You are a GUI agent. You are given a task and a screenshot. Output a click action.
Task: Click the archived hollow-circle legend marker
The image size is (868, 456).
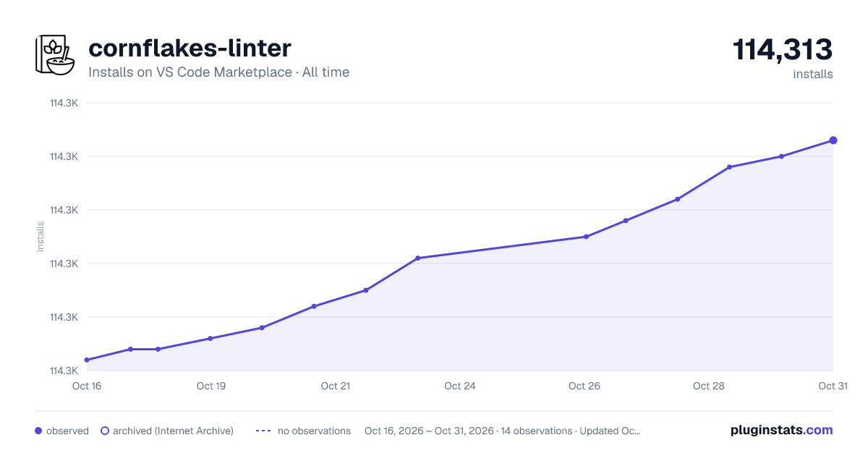(x=105, y=431)
